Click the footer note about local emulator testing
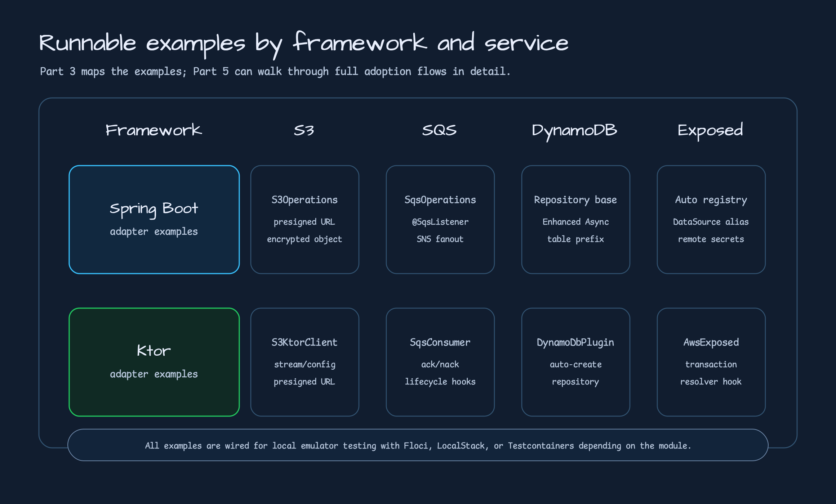 click(418, 445)
